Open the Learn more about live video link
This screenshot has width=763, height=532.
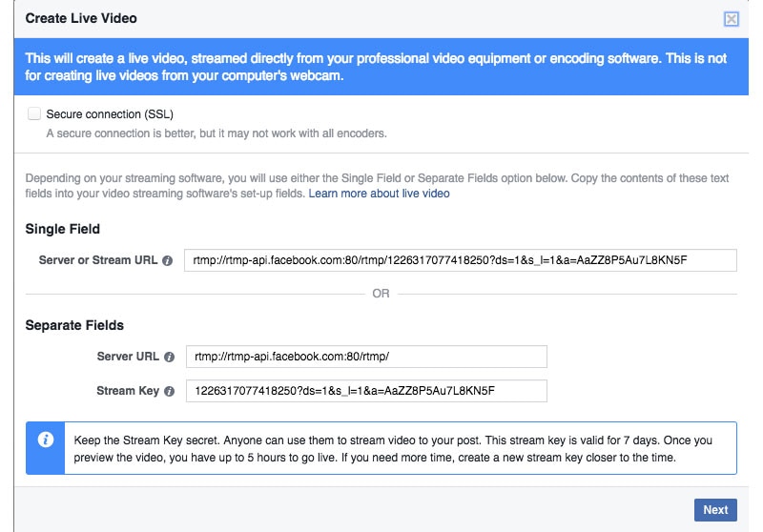click(x=379, y=194)
